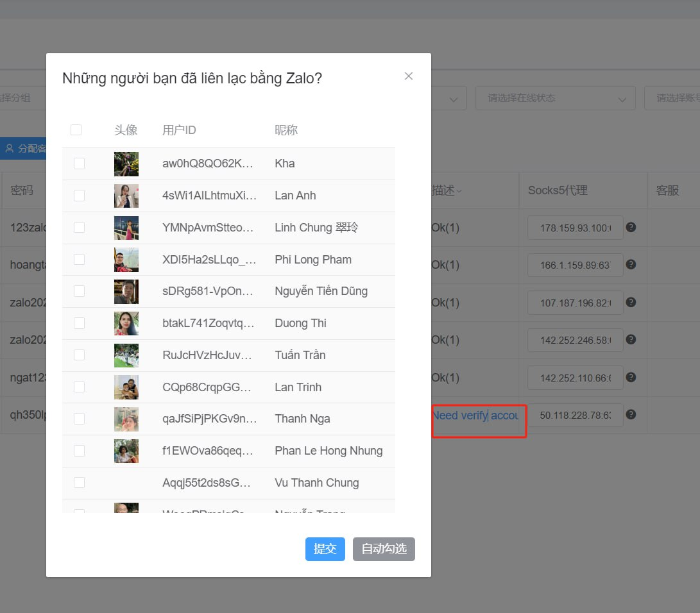Image resolution: width=700 pixels, height=613 pixels.
Task: Click help icon beside proxy 178.159.93.100
Action: pos(631,227)
